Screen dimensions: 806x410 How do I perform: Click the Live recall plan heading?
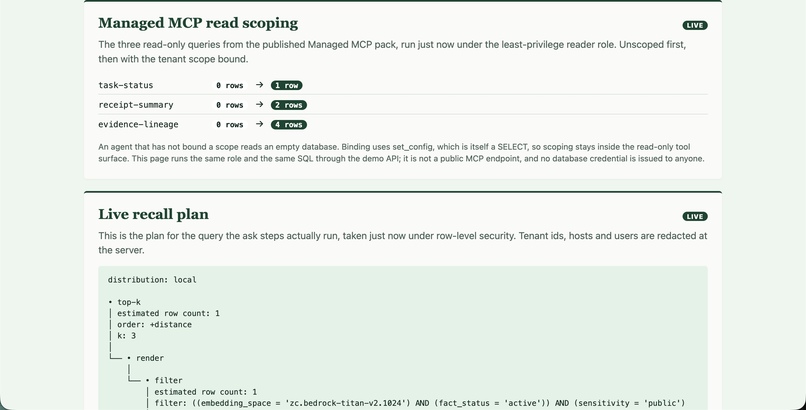[153, 214]
